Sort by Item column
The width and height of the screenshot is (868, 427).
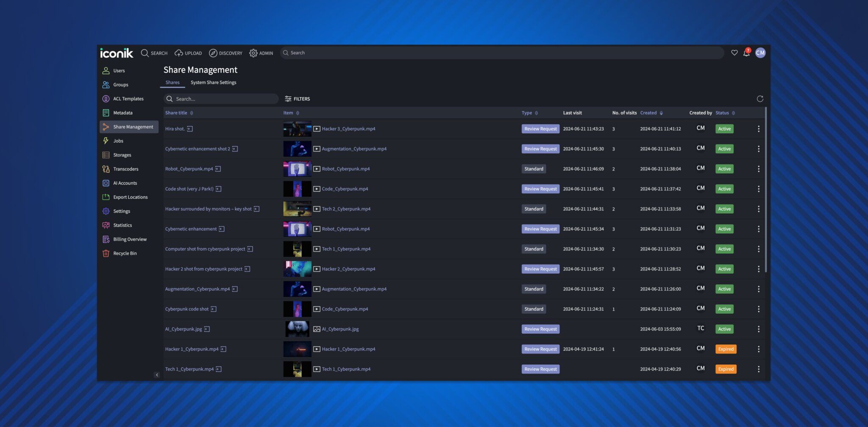point(291,113)
